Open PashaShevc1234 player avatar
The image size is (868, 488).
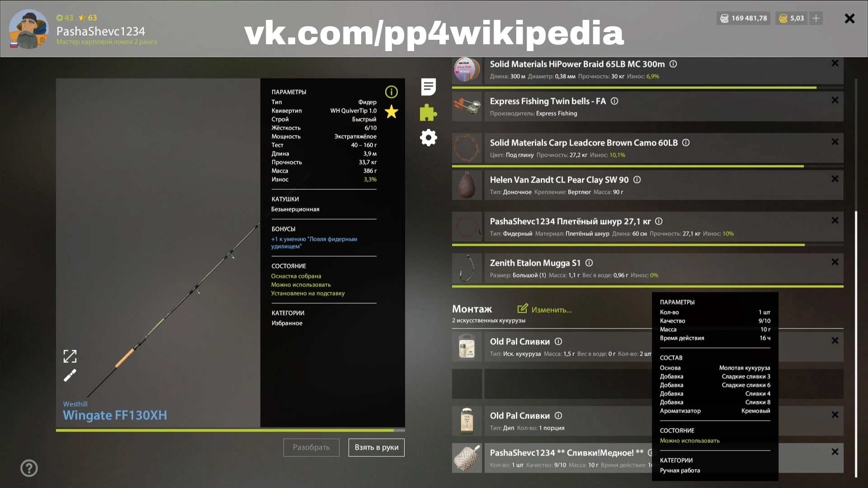tap(28, 29)
